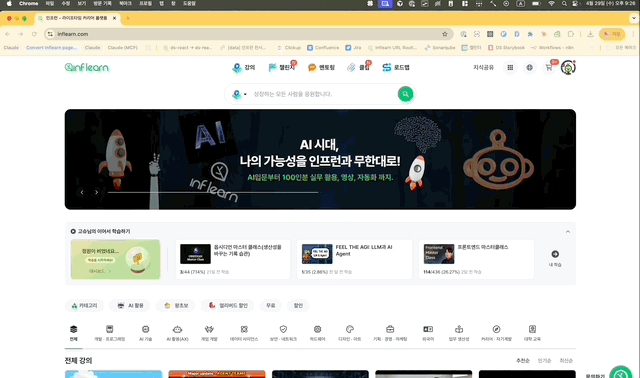Open the 지식공유 link in header
Viewport: 640px width, 378px height.
[x=483, y=68]
